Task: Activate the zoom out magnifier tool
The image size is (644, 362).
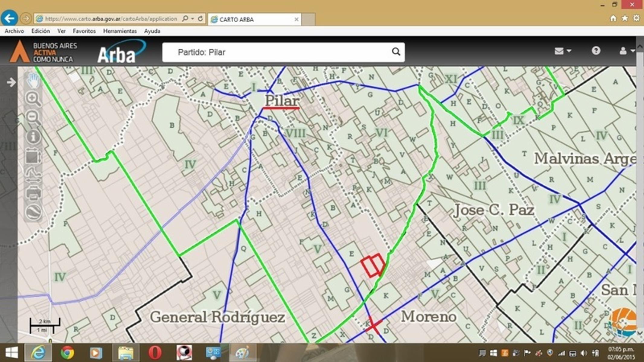Action: coord(33,117)
